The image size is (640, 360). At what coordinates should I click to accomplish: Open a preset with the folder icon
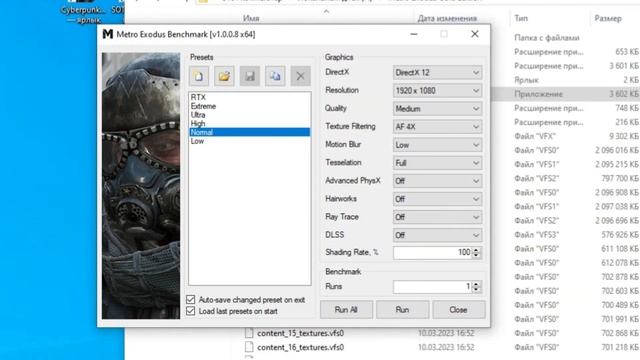224,76
